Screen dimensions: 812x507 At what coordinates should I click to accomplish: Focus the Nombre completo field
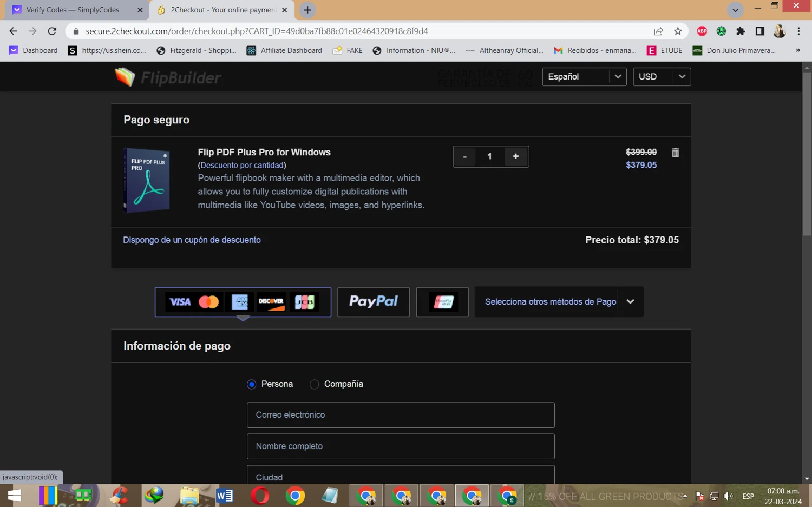point(401,446)
